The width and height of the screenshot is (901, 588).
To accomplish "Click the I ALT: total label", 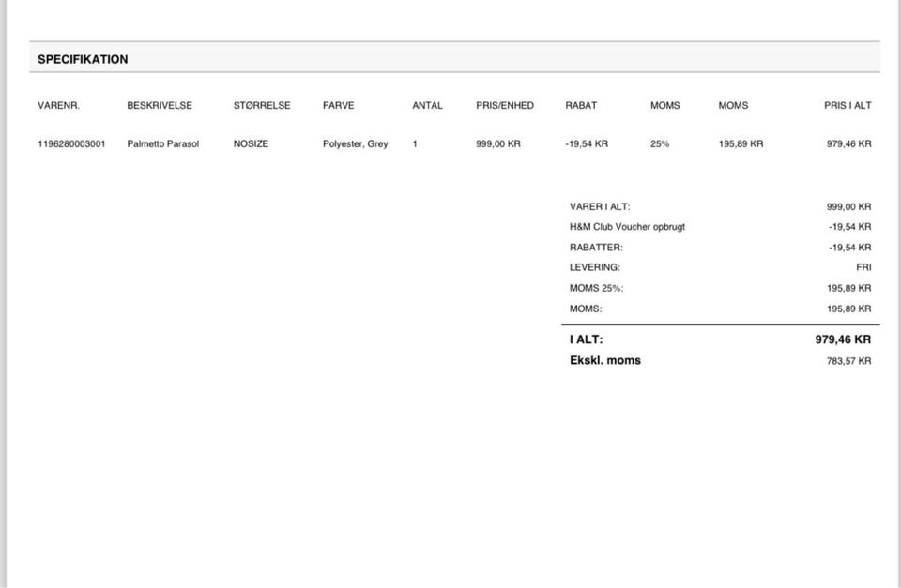I will click(587, 339).
